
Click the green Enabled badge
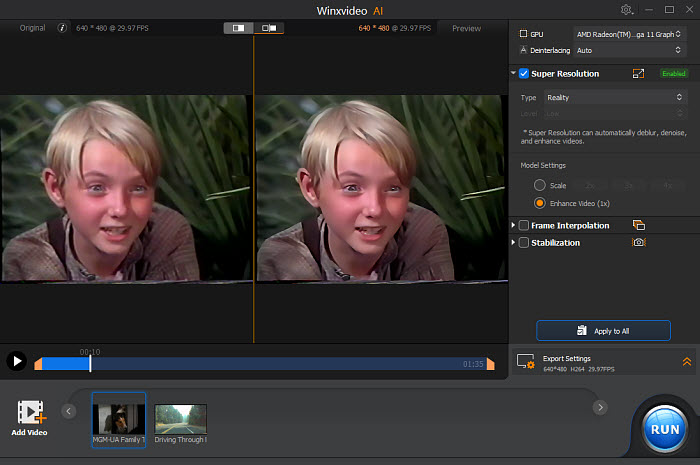(x=674, y=74)
